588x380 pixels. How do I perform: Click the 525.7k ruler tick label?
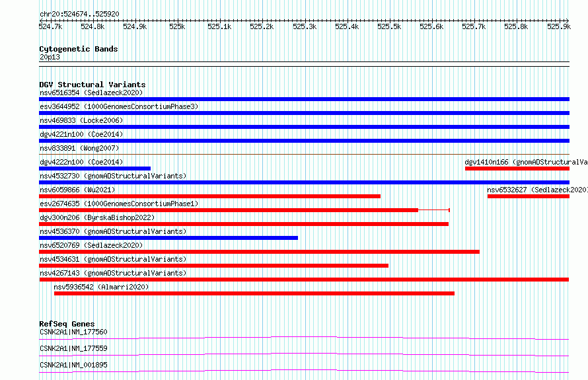(474, 26)
